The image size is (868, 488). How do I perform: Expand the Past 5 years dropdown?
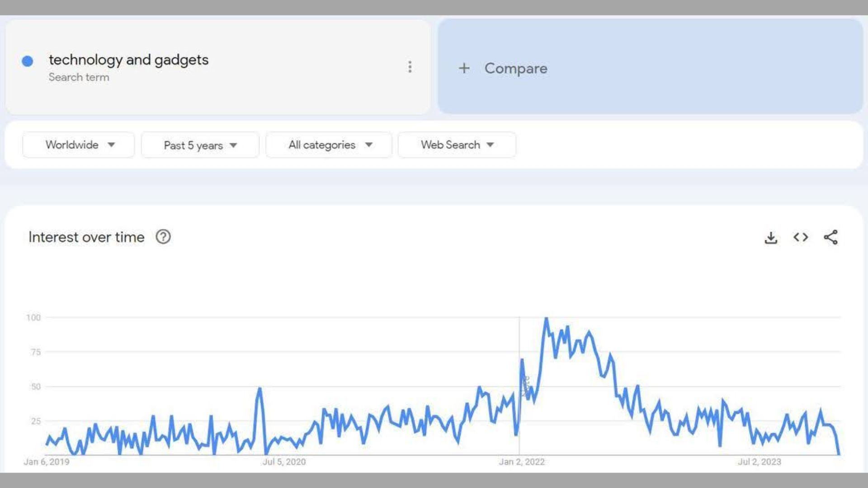(x=200, y=145)
